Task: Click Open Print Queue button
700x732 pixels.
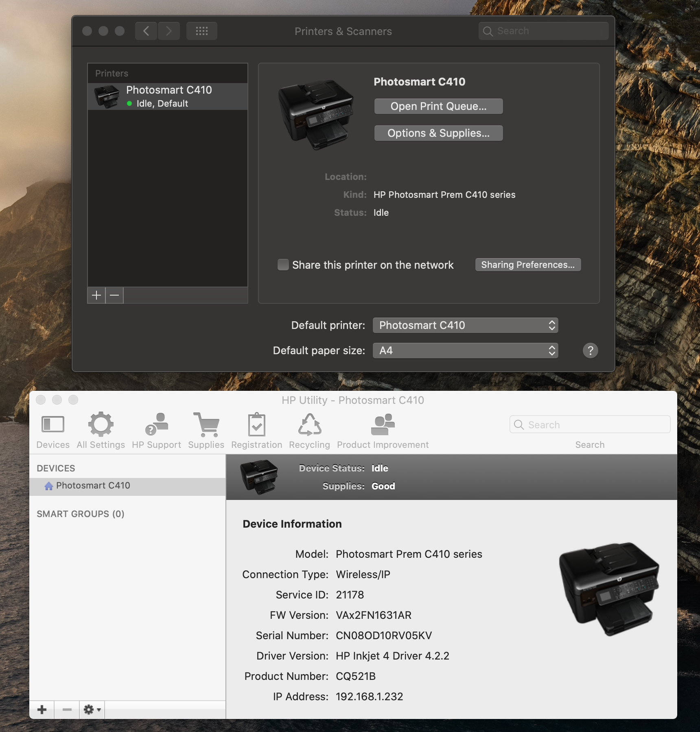Action: click(x=438, y=106)
